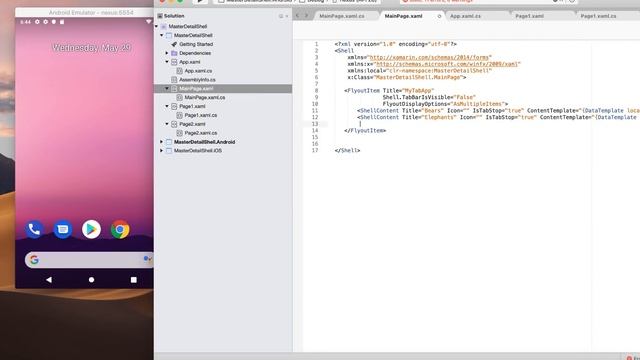Click the Solution pad header icon

point(160,16)
